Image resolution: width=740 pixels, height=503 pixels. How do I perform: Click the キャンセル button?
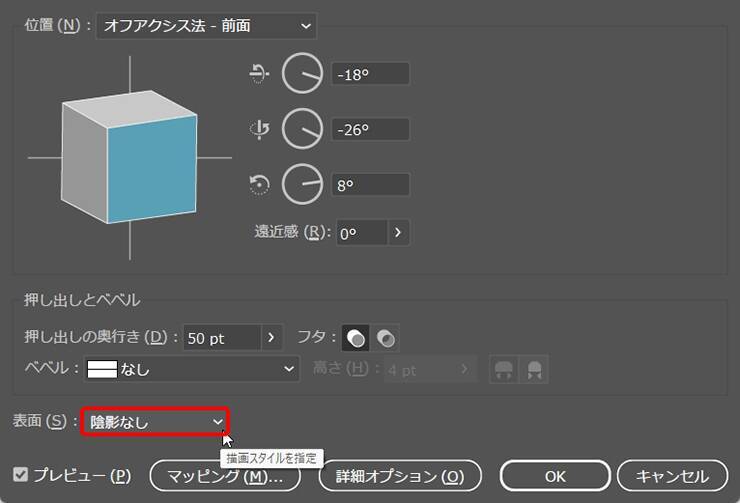point(673,476)
